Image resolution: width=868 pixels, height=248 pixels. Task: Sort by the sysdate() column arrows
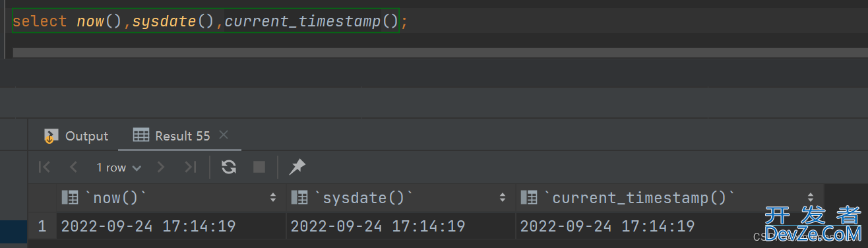pos(503,197)
